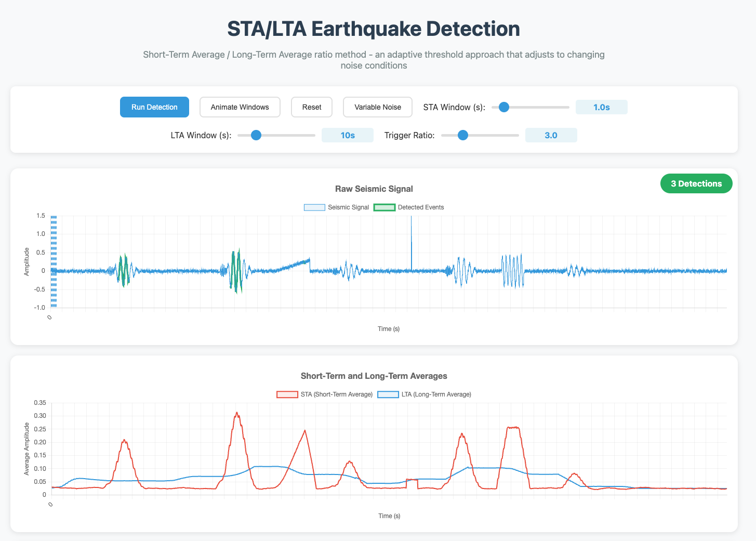The height and width of the screenshot is (541, 756).
Task: Click the highest STA peak in averages chart
Action: tap(237, 414)
